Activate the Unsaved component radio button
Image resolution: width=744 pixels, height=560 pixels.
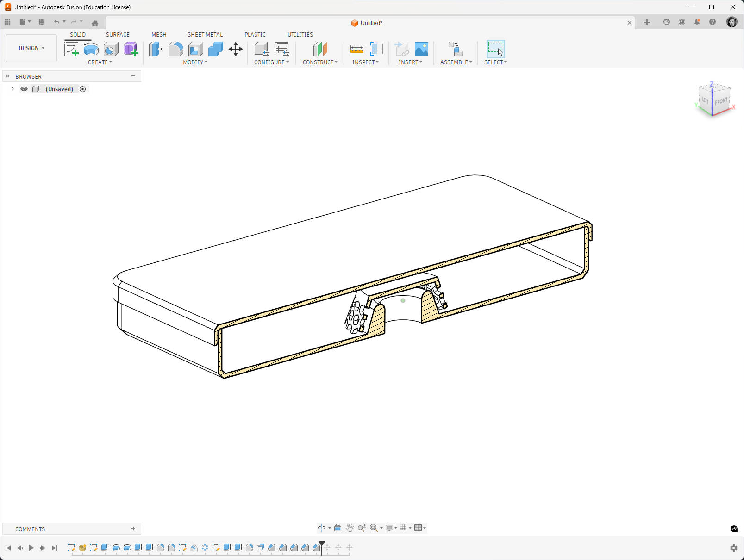[83, 89]
